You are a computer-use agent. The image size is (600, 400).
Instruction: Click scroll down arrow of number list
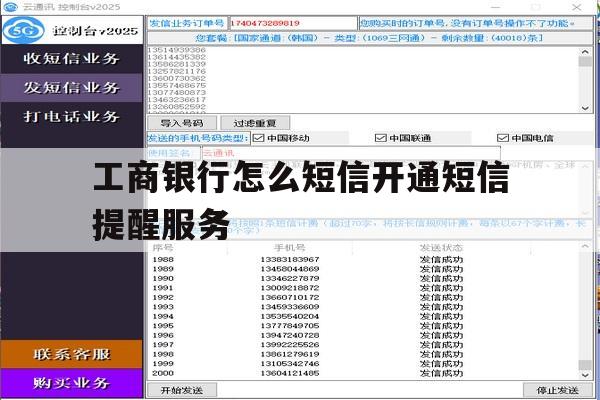(x=585, y=108)
